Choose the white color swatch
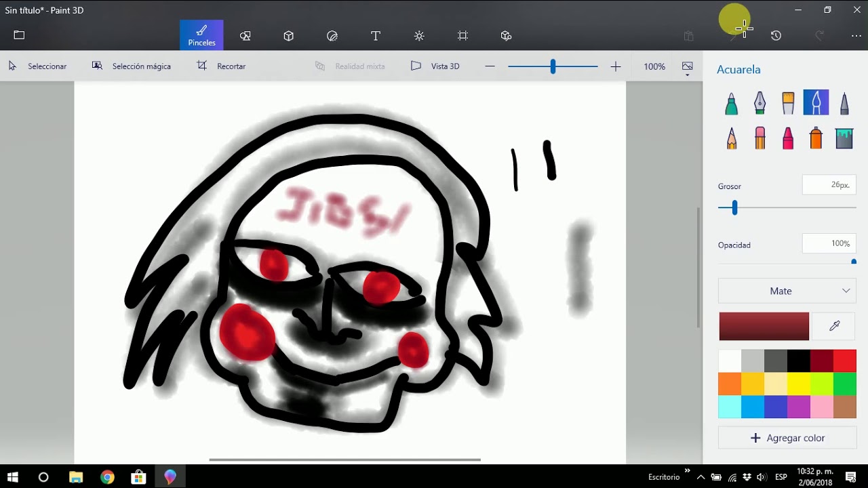This screenshot has width=868, height=488. tap(730, 361)
